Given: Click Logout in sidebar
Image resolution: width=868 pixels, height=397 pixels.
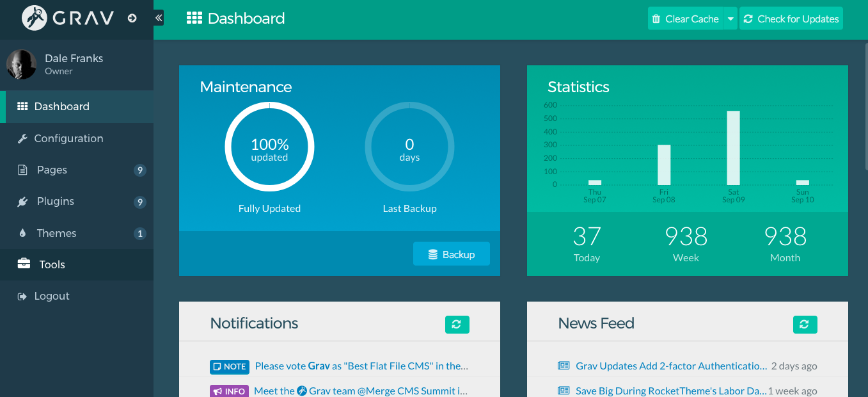Looking at the screenshot, I should [x=77, y=296].
